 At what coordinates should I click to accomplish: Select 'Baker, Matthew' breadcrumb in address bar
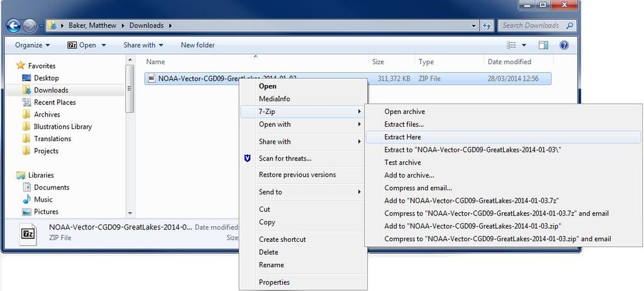(93, 25)
